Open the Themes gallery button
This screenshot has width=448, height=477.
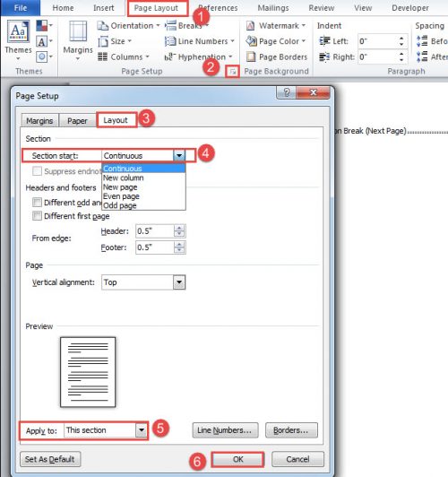[x=18, y=39]
